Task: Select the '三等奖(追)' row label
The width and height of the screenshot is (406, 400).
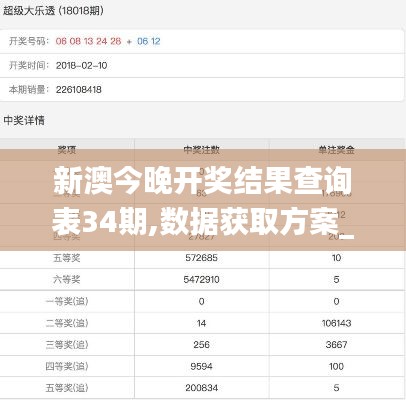Action: tap(67, 345)
